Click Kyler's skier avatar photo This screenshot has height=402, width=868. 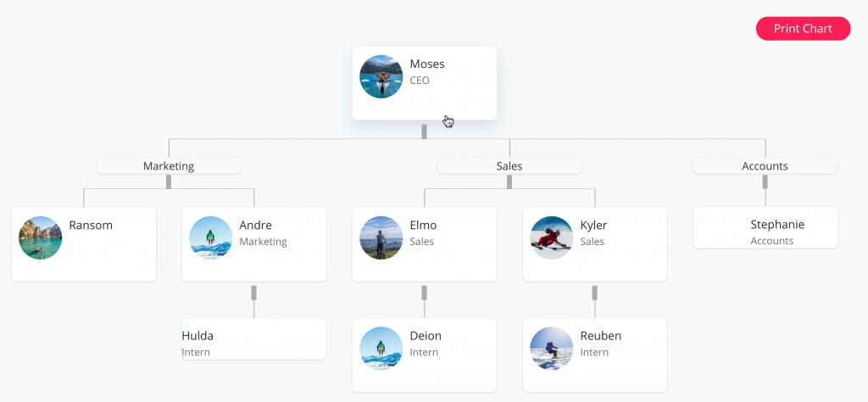point(552,237)
